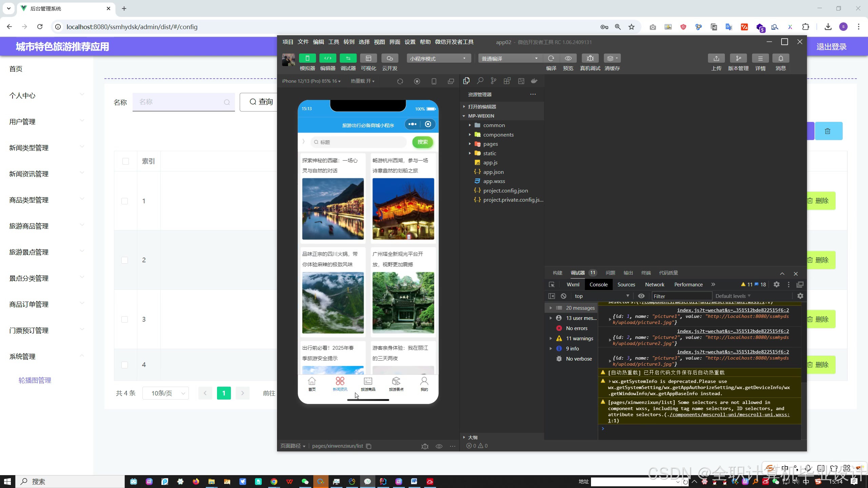Viewport: 868px width, 488px height.
Task: Click the search icon in editor sidebar
Action: 480,81
